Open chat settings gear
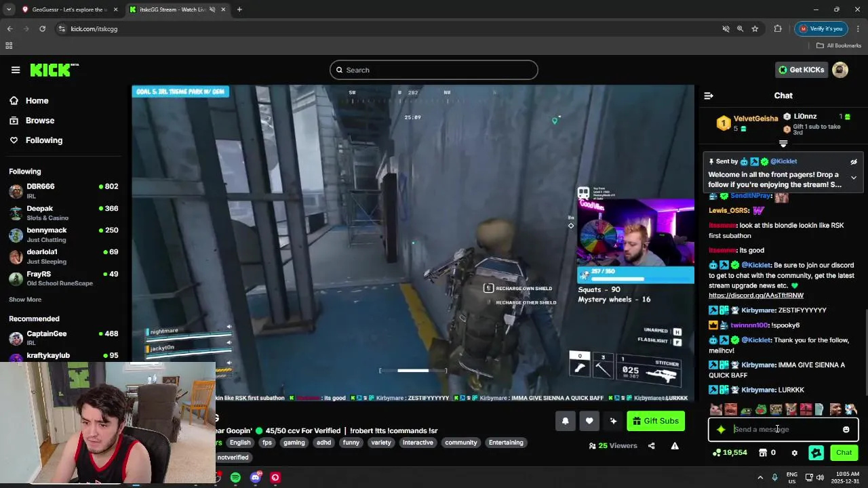 click(795, 453)
